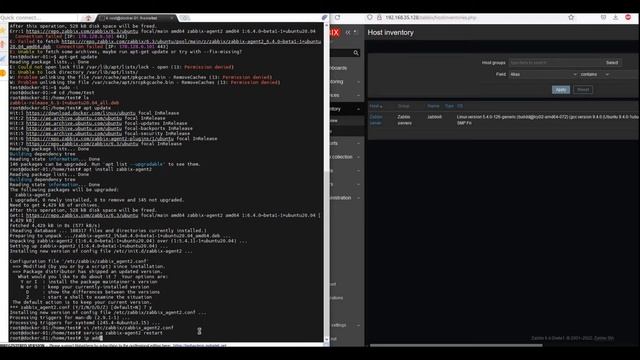Click the home icon tab in terminal window
640x360 pixels.
pos(88,18)
